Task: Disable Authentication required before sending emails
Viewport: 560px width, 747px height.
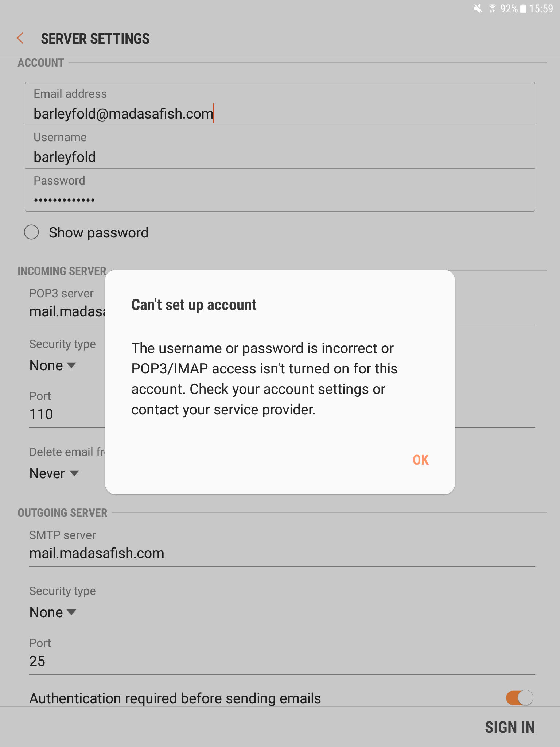Action: 519,698
